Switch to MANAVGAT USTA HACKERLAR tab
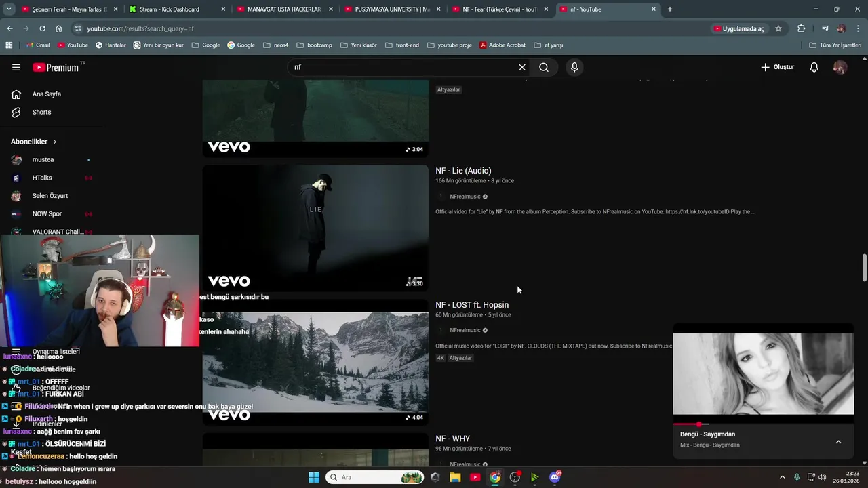This screenshot has width=868, height=488. 284,9
